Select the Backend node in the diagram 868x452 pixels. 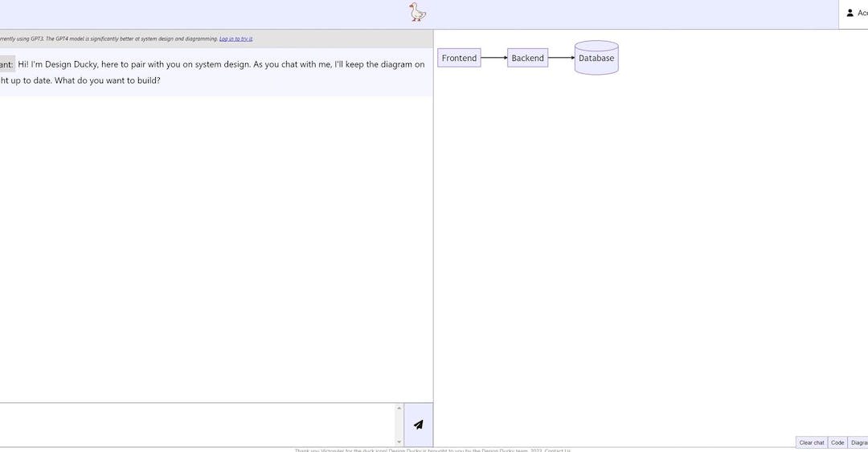(527, 58)
